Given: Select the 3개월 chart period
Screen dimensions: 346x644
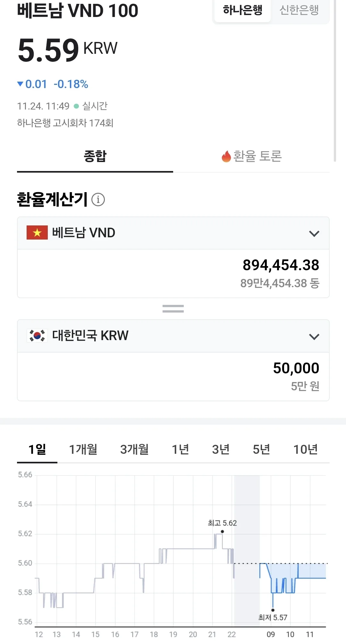Looking at the screenshot, I should [134, 449].
